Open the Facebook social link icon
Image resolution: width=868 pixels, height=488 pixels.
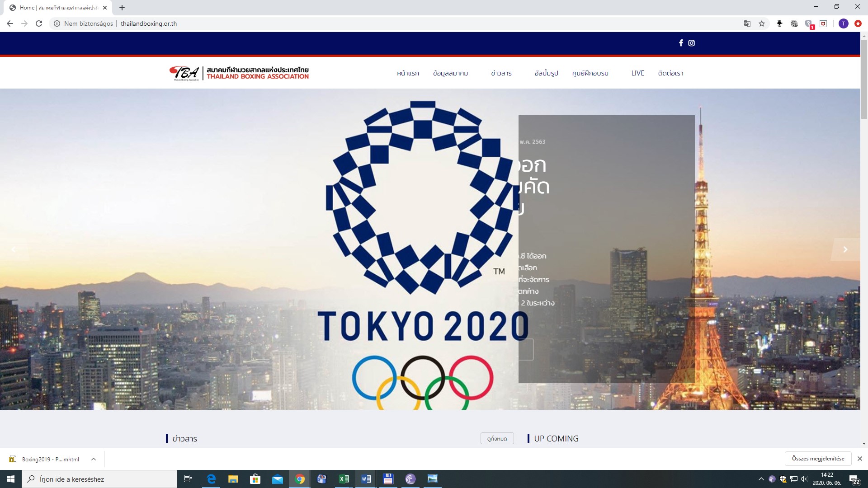pyautogui.click(x=681, y=43)
